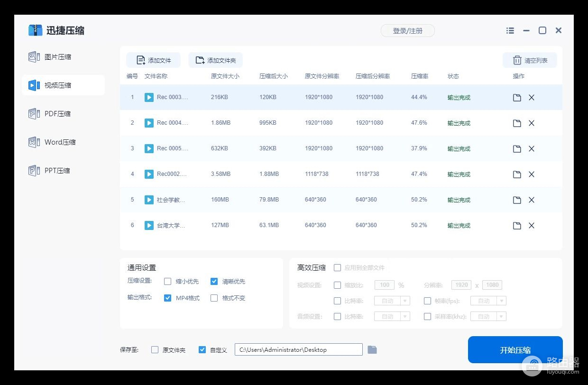The width and height of the screenshot is (588, 385).
Task: Click 清空列表 to clear list
Action: [530, 60]
